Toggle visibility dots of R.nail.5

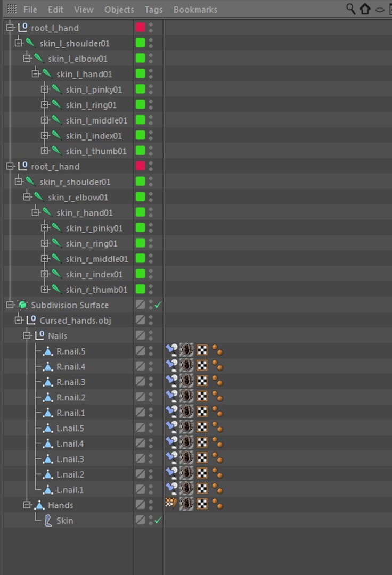pyautogui.click(x=151, y=351)
